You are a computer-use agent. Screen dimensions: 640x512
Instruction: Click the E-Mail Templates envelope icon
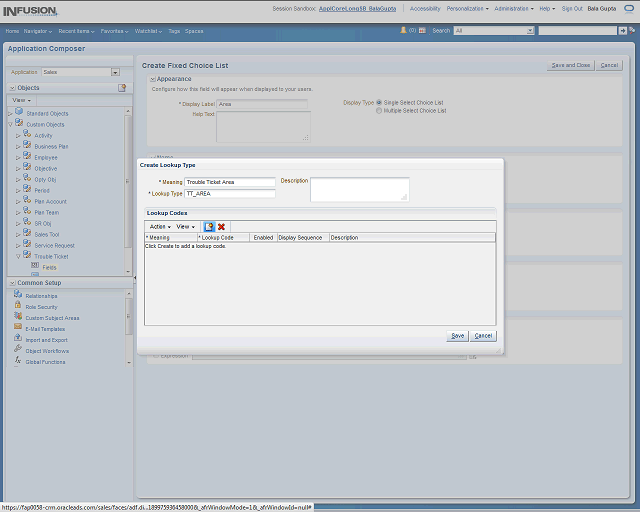pyautogui.click(x=18, y=328)
